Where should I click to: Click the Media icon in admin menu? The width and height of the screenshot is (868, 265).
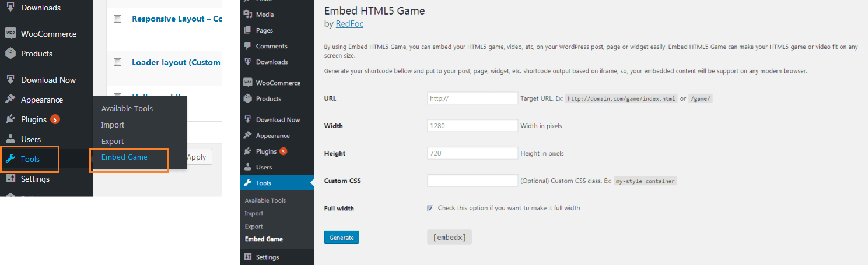(248, 15)
